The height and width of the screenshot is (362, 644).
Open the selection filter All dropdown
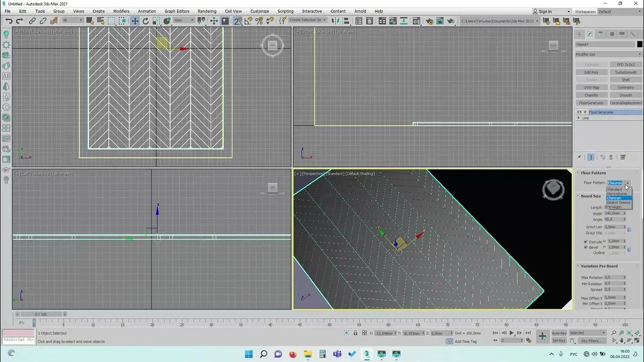tap(72, 21)
